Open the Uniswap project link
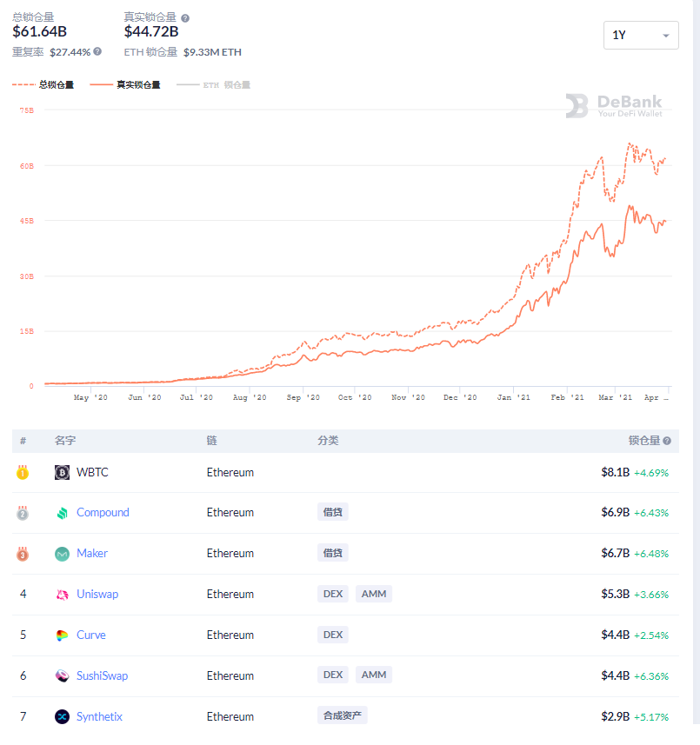Image resolution: width=700 pixels, height=745 pixels. (97, 595)
